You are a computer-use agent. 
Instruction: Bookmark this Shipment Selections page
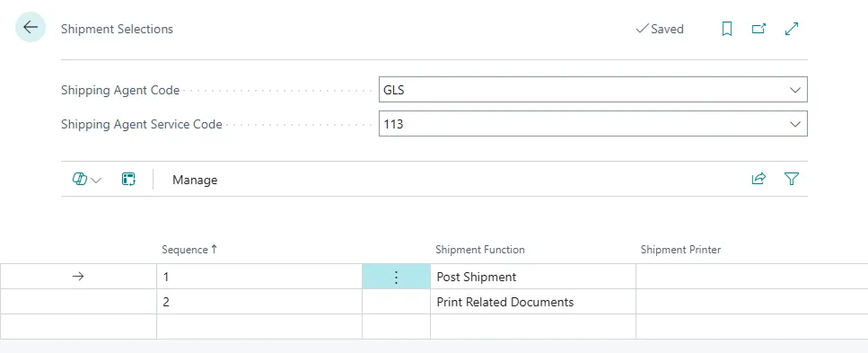pyautogui.click(x=727, y=29)
